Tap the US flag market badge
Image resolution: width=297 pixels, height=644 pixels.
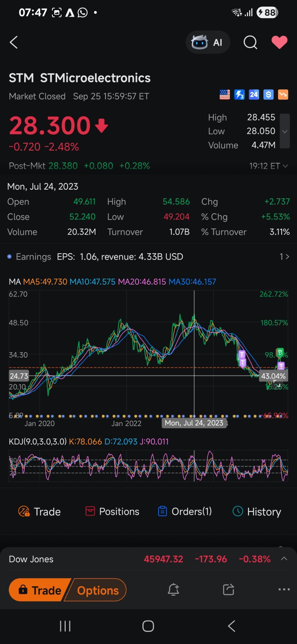pos(224,95)
